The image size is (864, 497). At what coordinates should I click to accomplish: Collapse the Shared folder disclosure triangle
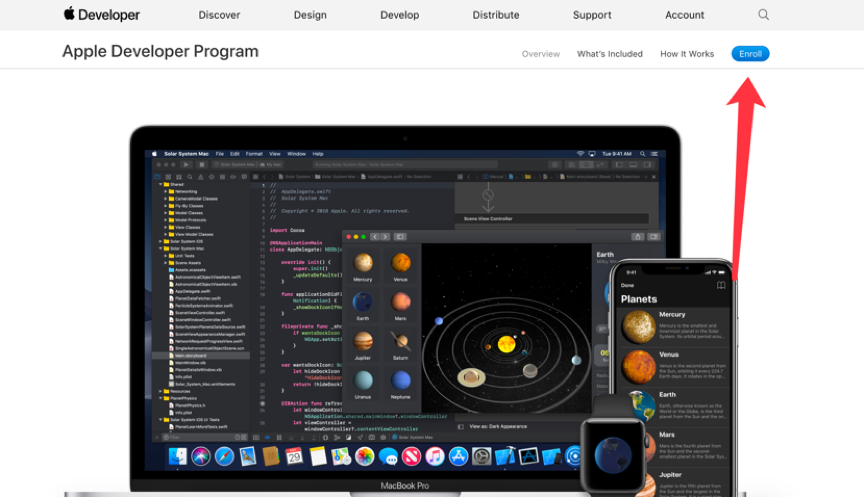(x=161, y=184)
